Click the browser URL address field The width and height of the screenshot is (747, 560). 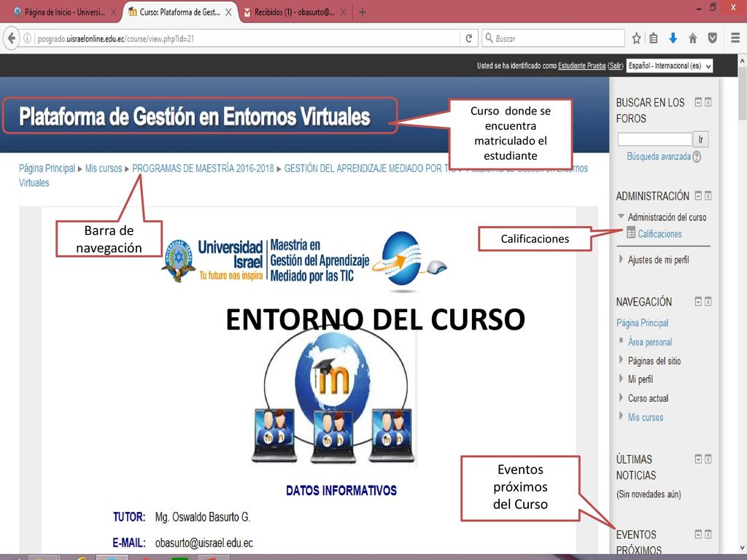248,39
